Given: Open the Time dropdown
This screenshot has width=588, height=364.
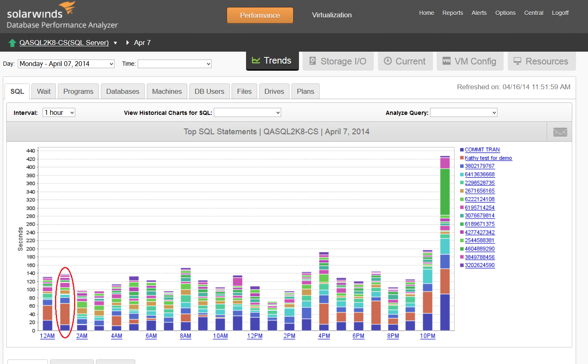Looking at the screenshot, I should [174, 64].
